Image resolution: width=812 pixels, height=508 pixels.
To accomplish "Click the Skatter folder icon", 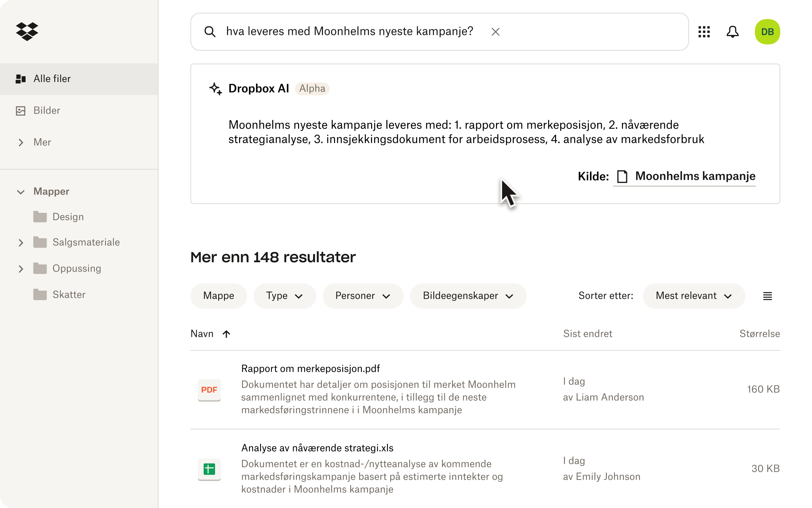I will click(40, 294).
